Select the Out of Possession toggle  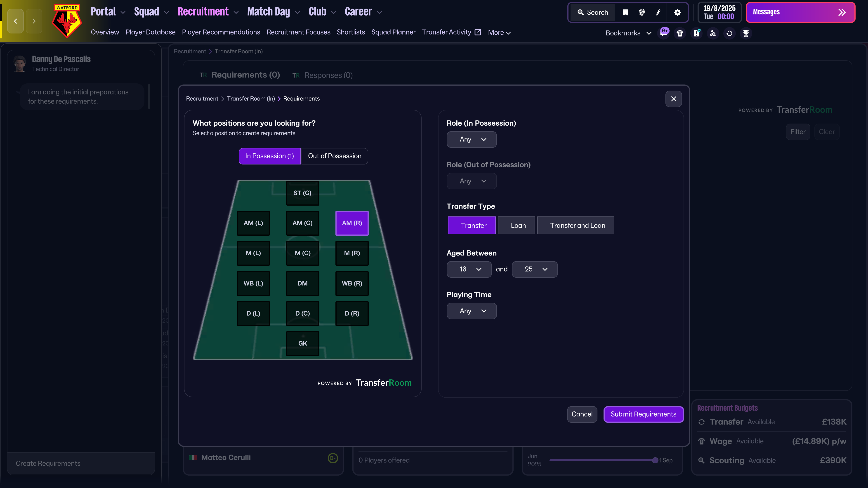tap(335, 156)
